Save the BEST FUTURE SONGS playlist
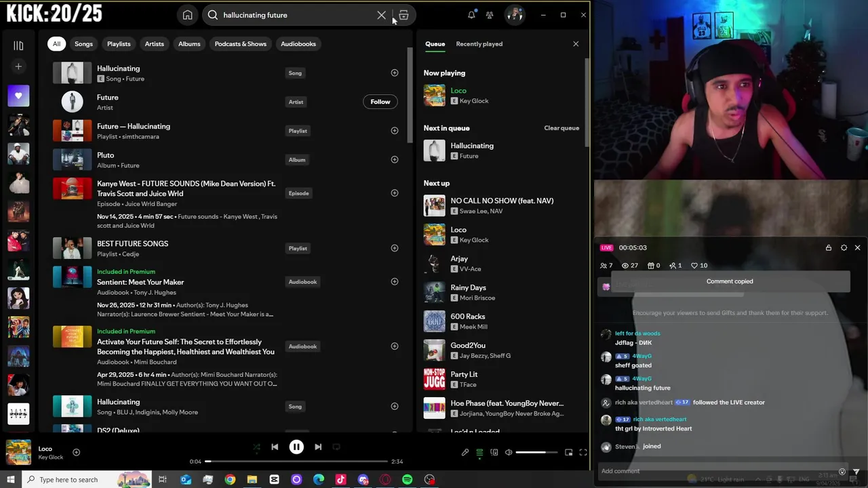This screenshot has width=868, height=488. (x=395, y=248)
